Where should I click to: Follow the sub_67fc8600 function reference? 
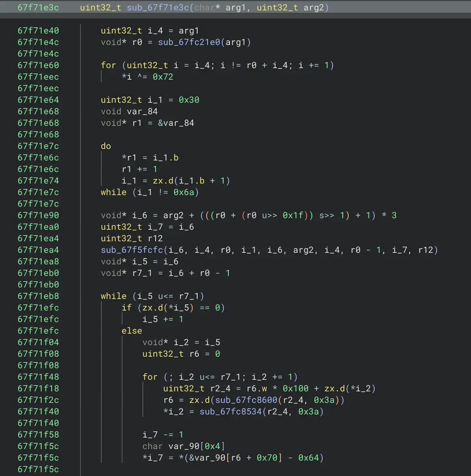pyautogui.click(x=246, y=400)
